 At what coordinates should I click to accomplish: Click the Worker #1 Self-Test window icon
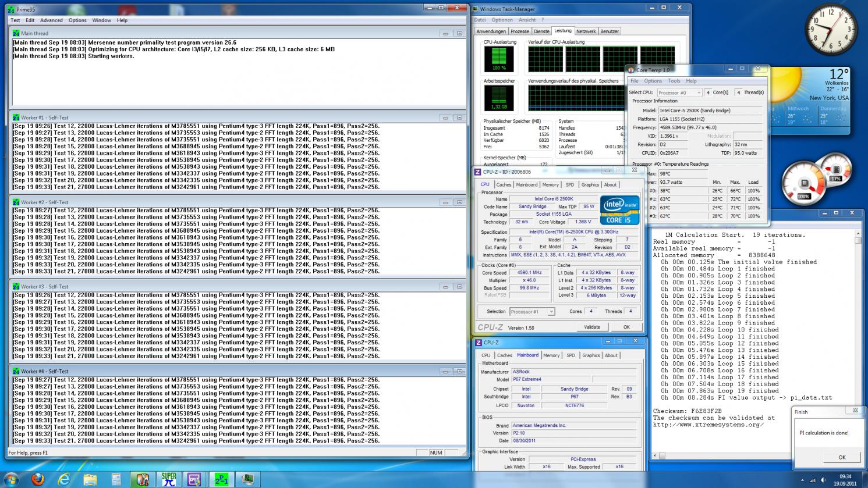tap(16, 117)
